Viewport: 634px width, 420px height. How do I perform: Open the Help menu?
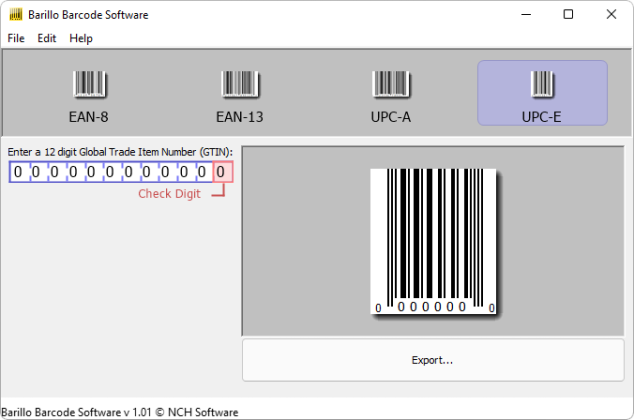point(81,38)
